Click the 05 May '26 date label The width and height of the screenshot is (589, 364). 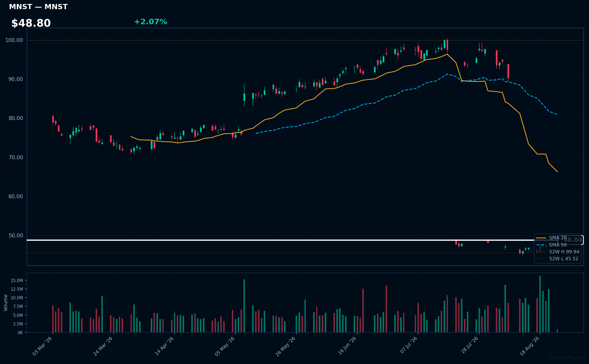pos(225,346)
